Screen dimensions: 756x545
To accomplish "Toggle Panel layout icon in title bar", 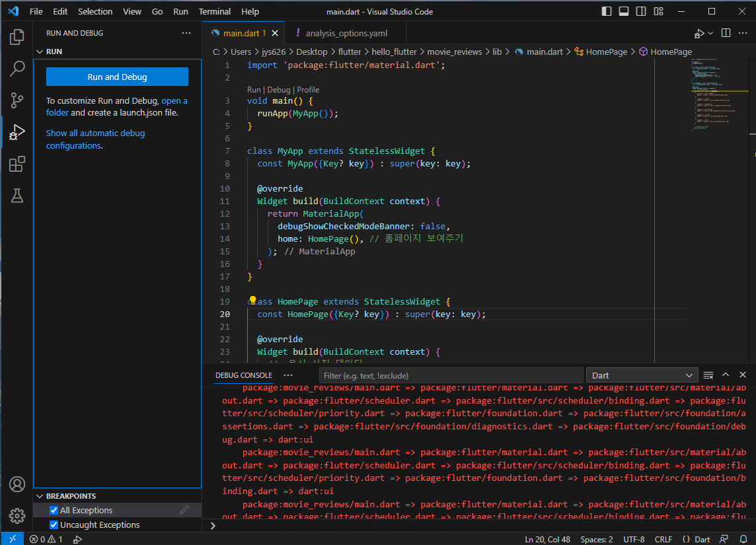I will click(624, 11).
